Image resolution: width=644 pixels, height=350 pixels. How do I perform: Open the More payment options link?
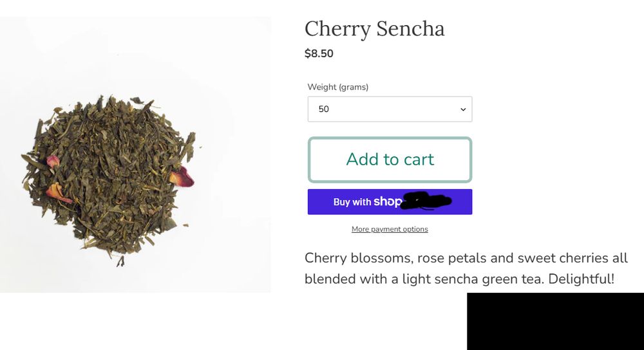coord(390,229)
